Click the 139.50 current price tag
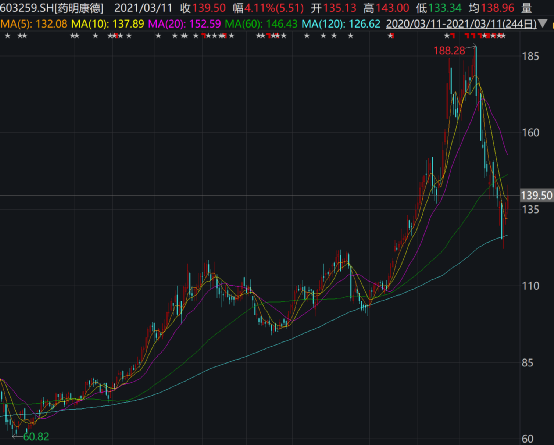Viewport: 554px width, 445px height. point(537,195)
